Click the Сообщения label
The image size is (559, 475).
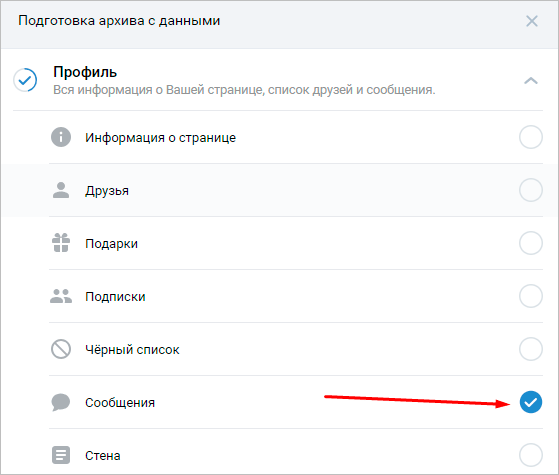point(120,403)
